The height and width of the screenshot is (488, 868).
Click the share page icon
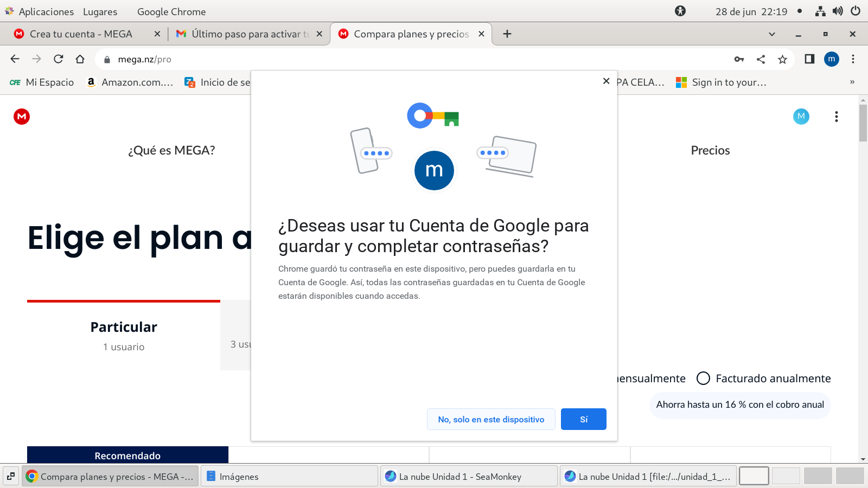761,59
